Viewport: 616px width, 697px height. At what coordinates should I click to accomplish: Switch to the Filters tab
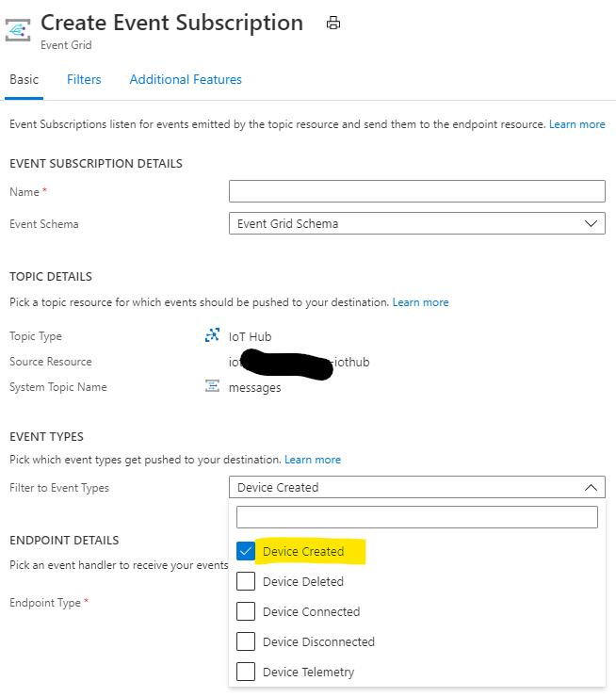(x=84, y=79)
